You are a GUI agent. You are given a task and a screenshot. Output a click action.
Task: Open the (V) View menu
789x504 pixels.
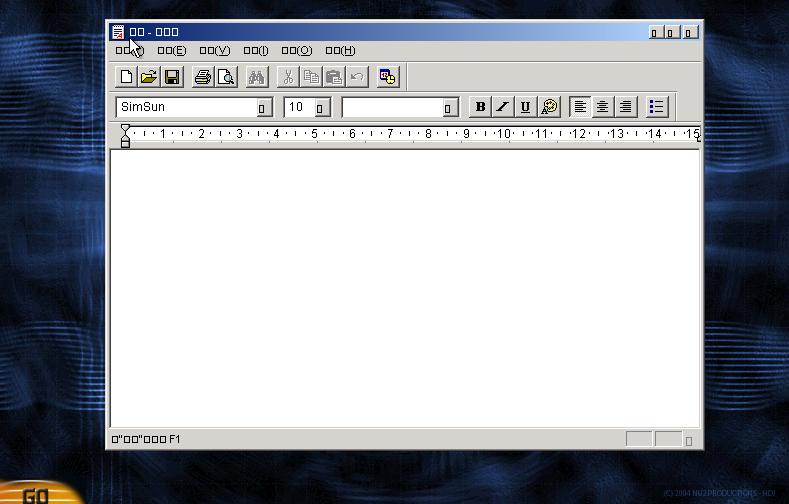coord(215,50)
